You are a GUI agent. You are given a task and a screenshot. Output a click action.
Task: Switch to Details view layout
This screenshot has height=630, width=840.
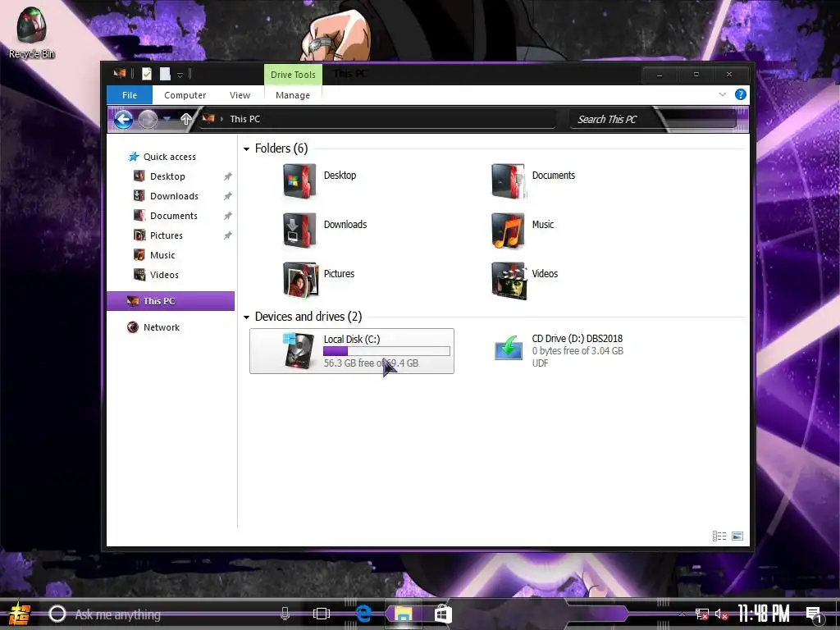pos(719,536)
